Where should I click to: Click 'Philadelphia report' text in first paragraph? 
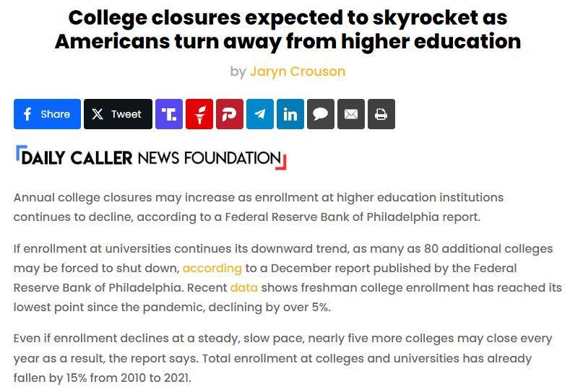click(x=423, y=217)
